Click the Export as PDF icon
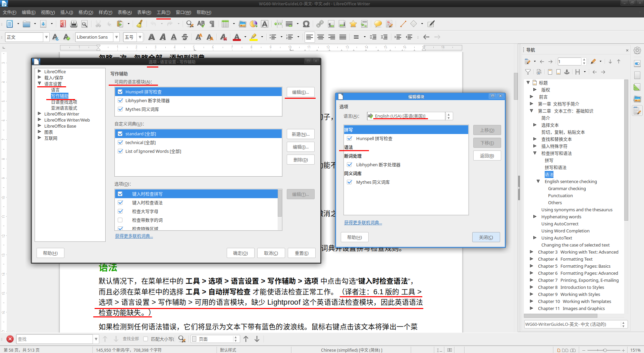The height and width of the screenshot is (353, 644). pyautogui.click(x=63, y=24)
